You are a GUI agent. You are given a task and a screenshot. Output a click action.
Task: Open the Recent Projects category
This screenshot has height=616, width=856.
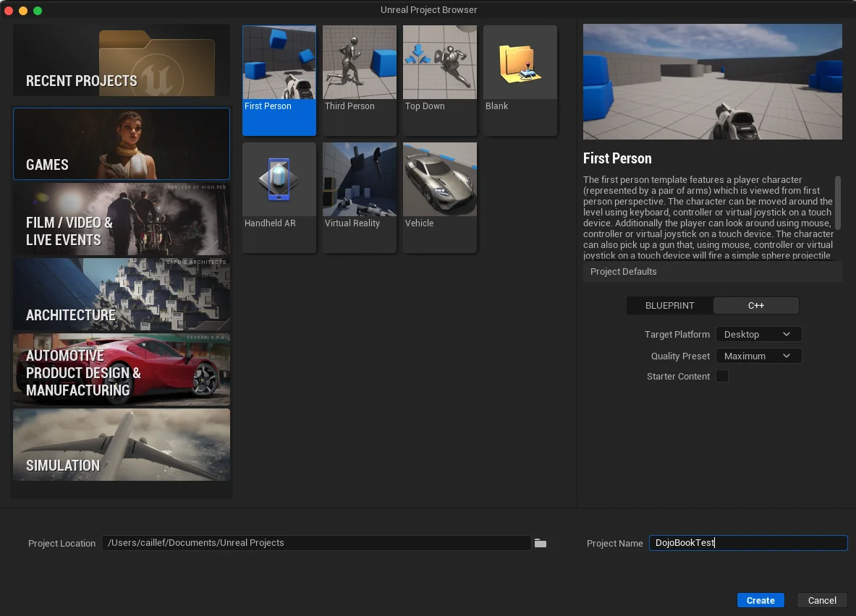(x=122, y=61)
